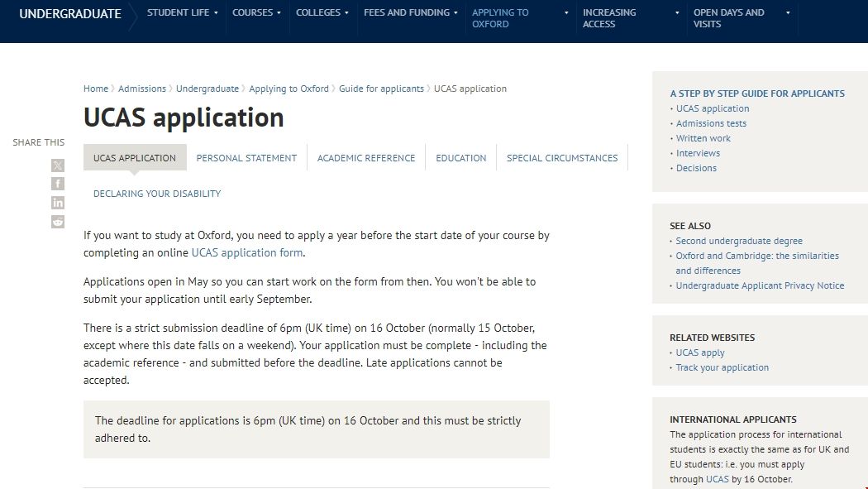Screen dimensions: 868x489
Task: Open Fees and Funding dropdown
Action: 411,13
